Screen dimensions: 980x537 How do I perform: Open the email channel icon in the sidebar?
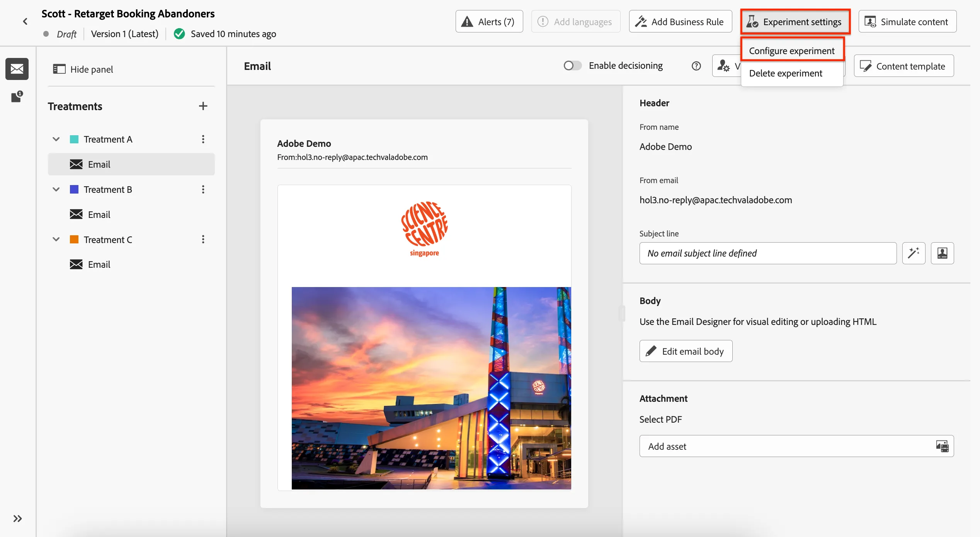click(17, 69)
